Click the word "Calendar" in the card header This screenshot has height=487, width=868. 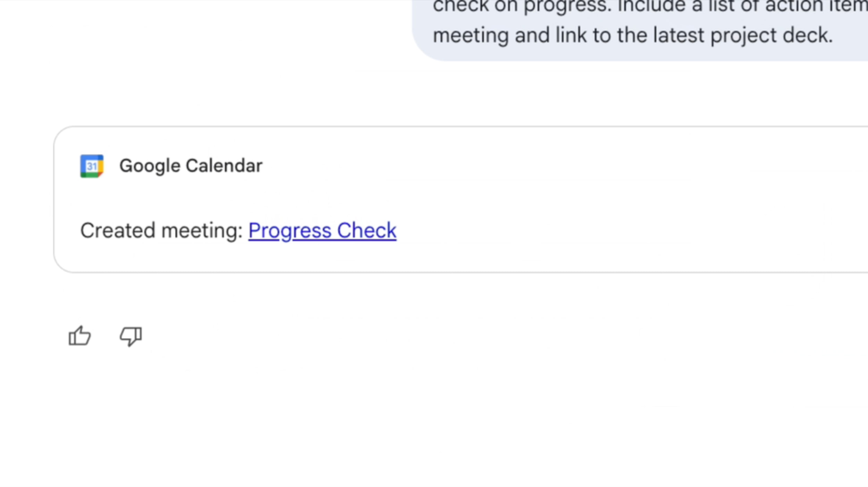(224, 166)
